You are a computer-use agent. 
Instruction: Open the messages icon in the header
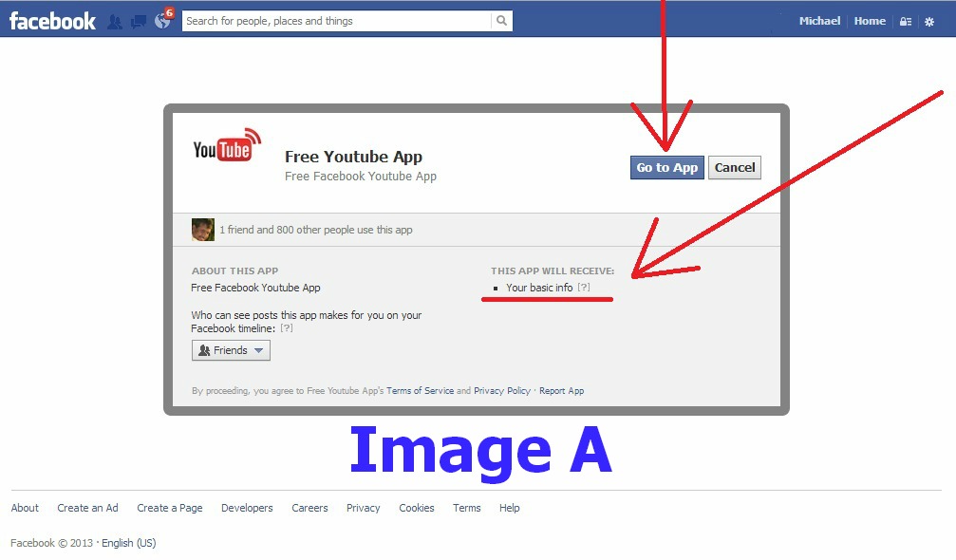[x=139, y=22]
